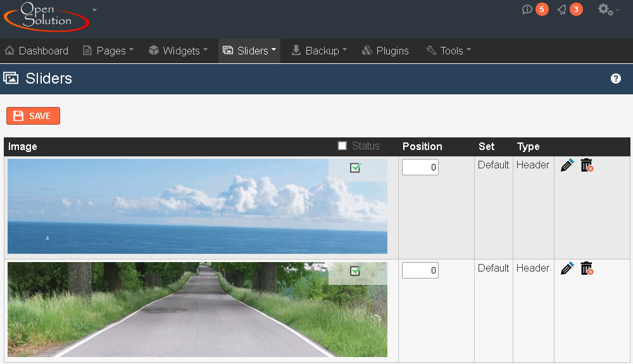Screen dimensions: 633x364
Task: Open the Pages dropdown menu
Action: click(x=108, y=51)
